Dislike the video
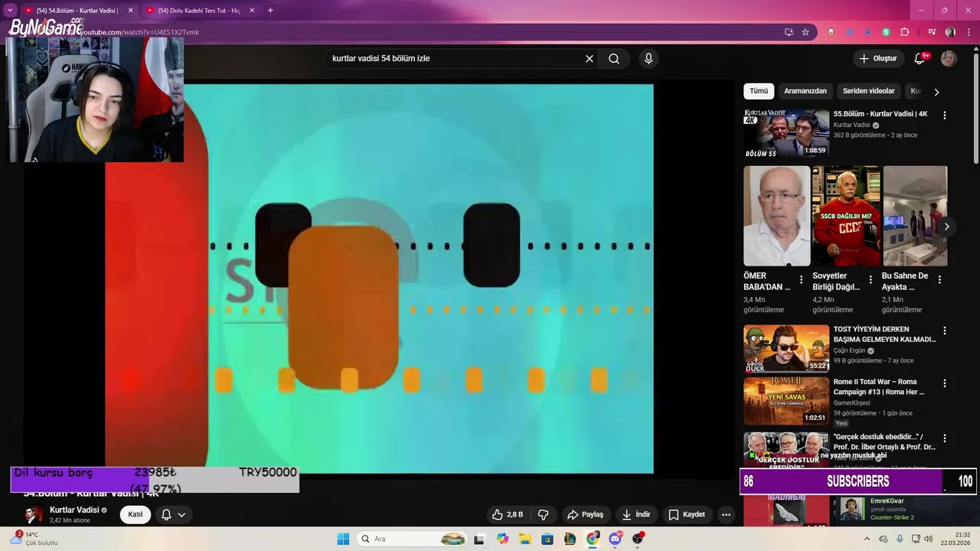Viewport: 980px width, 551px height. [x=544, y=514]
